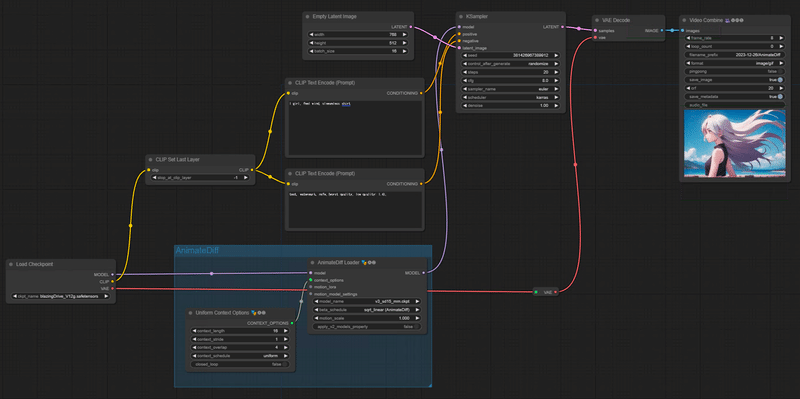Screen dimensions: 800x399
Task: Enable closed_loop in Uniform Context Options
Action: [x=240, y=364]
